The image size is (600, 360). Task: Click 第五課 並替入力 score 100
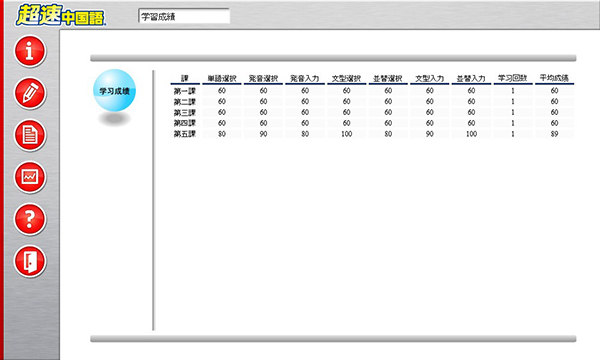click(x=471, y=134)
